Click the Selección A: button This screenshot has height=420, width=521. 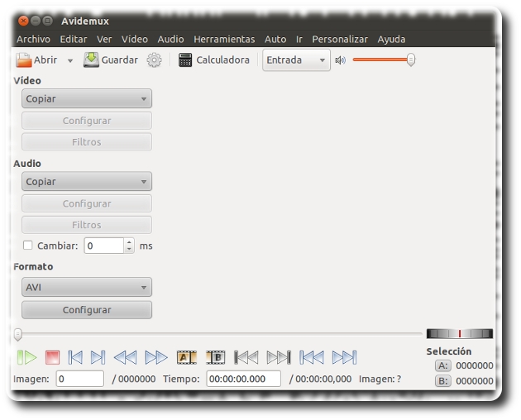click(x=443, y=365)
